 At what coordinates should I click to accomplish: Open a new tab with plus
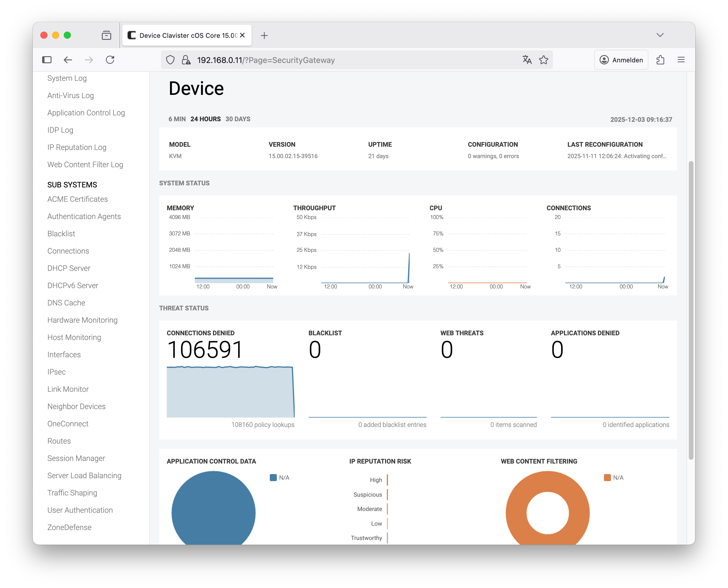point(264,35)
